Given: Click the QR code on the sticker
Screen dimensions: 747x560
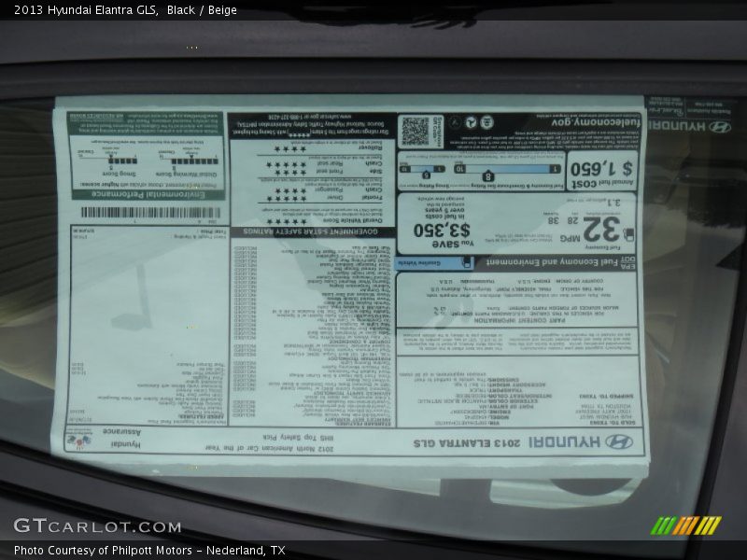Looking at the screenshot, I should point(415,132).
